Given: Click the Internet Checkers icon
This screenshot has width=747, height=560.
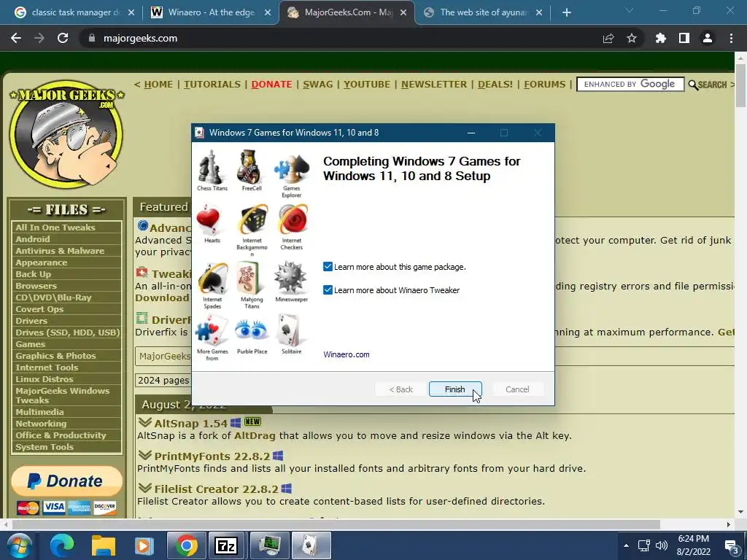Looking at the screenshot, I should click(x=292, y=220).
